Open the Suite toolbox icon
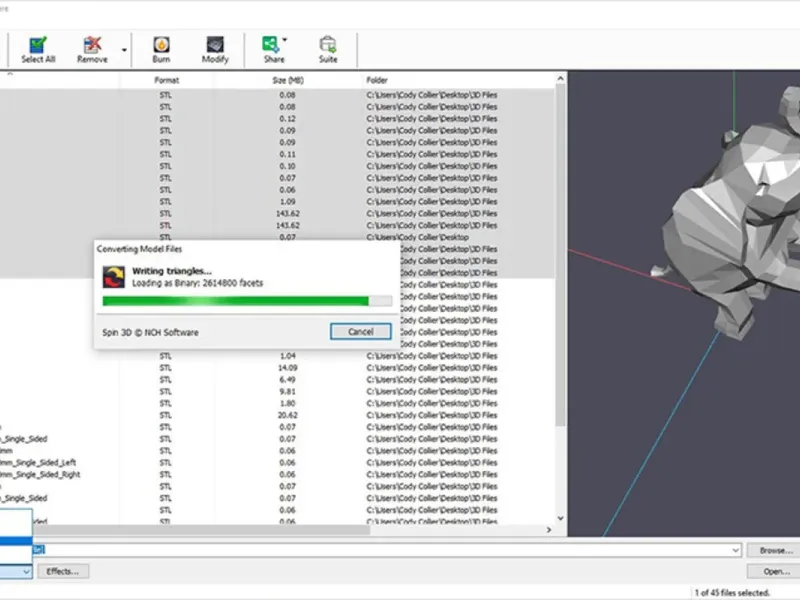This screenshot has width=800, height=600. 328,49
